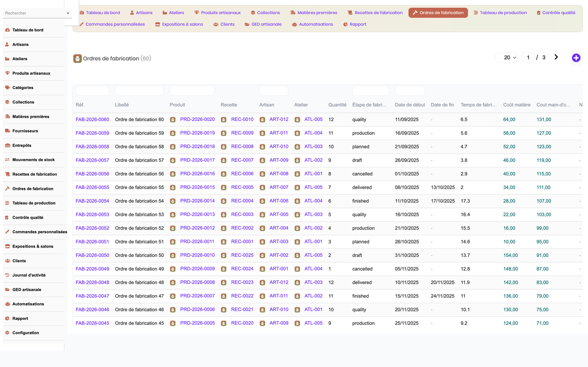The width and height of the screenshot is (588, 367).
Task: Open Commandes personnalisées in sidebar
Action: [39, 232]
